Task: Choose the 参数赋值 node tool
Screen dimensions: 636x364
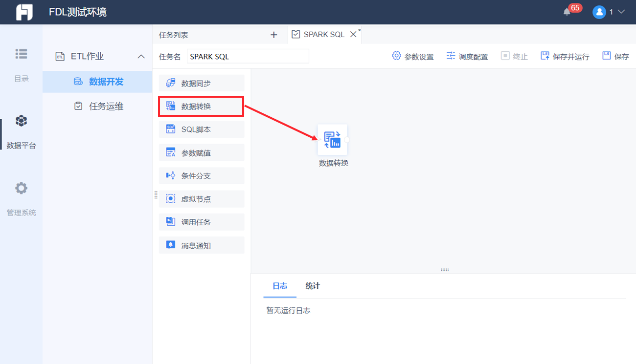Action: 201,152
